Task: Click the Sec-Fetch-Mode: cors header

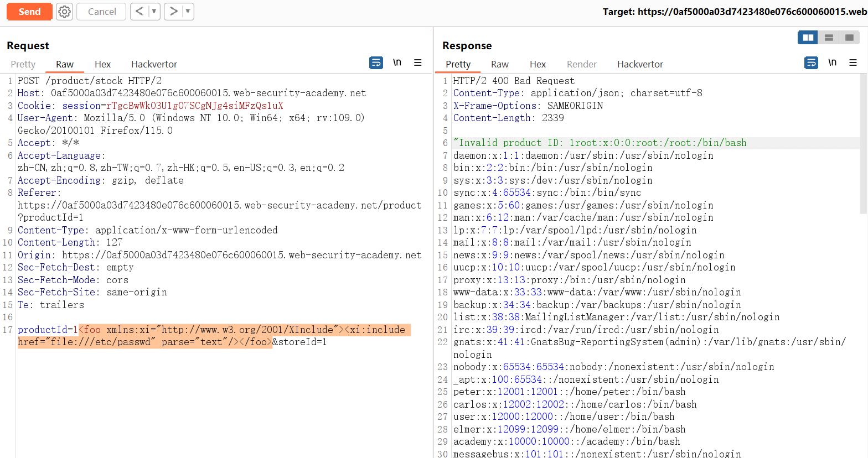Action: point(73,280)
